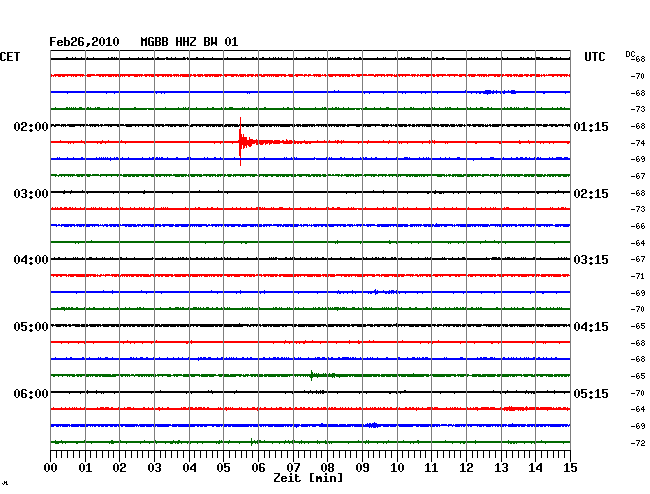Screen dimensions: 650x494
Task: Click the 01 minute axis label
Action: pyautogui.click(x=85, y=467)
